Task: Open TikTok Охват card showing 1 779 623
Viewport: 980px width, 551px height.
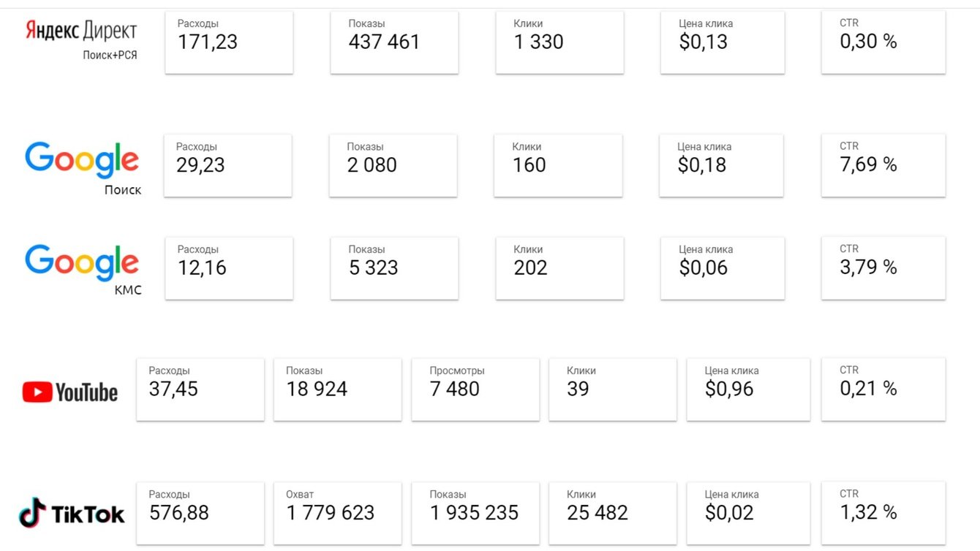Action: tap(337, 513)
